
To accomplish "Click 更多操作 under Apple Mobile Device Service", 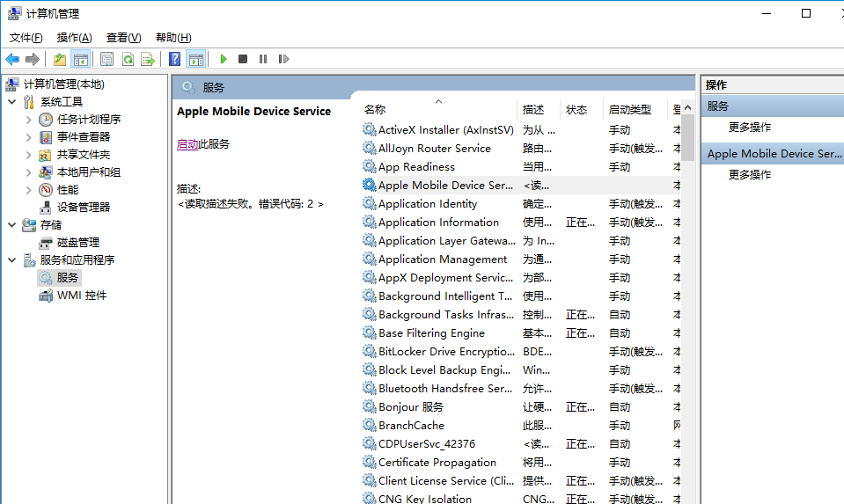I will pyautogui.click(x=750, y=175).
